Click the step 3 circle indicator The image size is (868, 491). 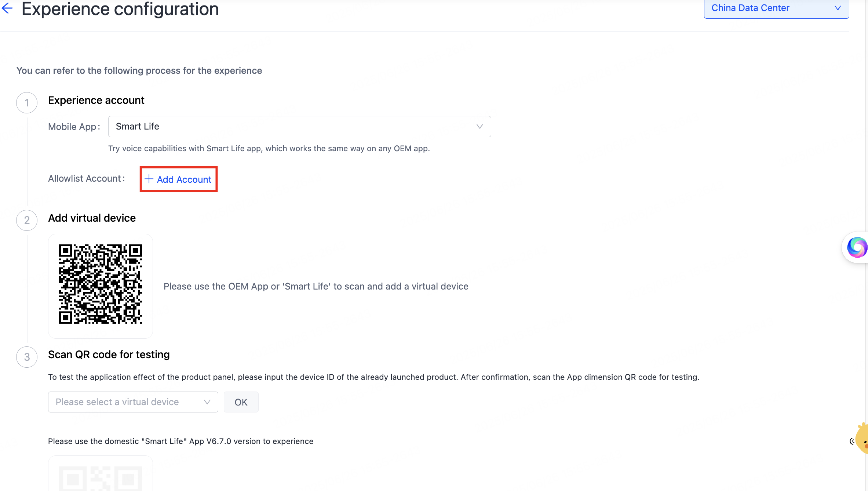(27, 357)
